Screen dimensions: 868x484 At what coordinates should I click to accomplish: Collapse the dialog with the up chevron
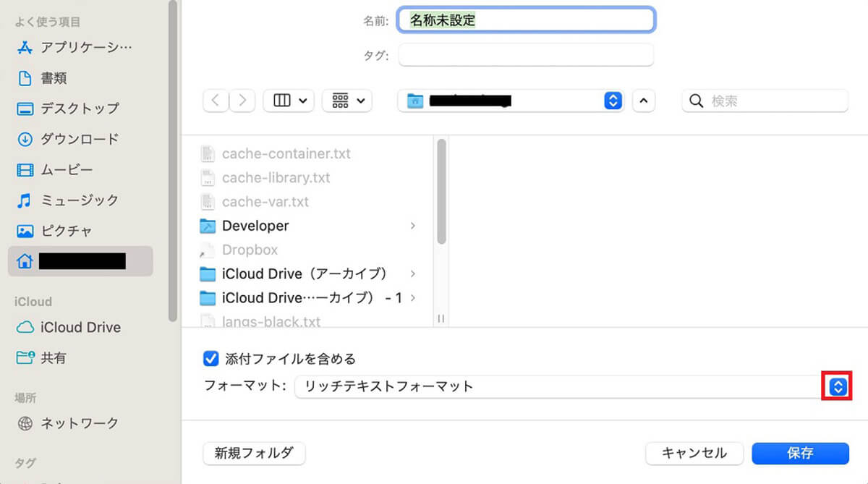(644, 101)
